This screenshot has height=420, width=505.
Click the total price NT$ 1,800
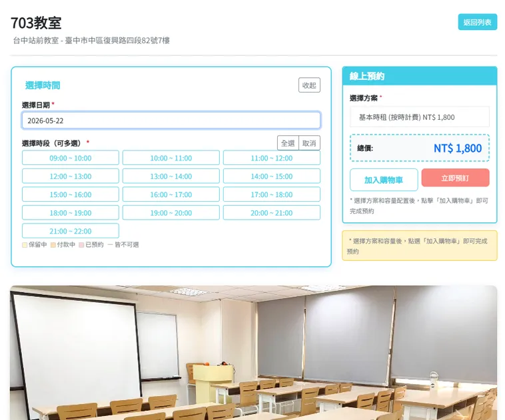[x=458, y=148]
